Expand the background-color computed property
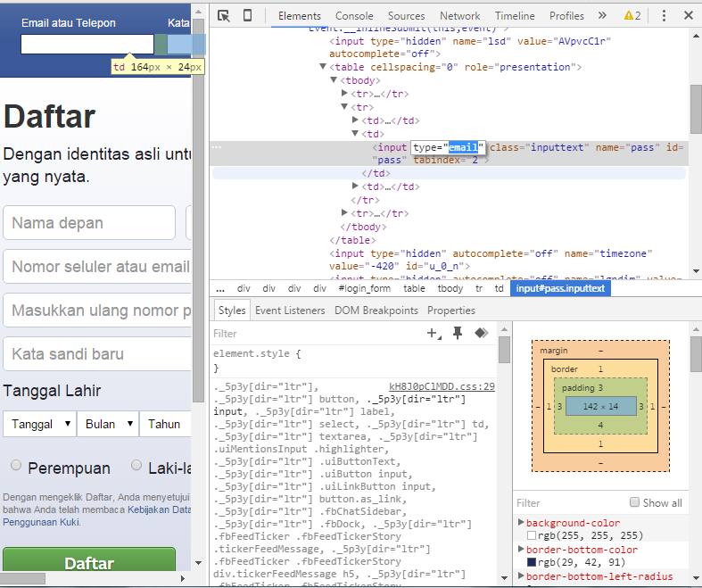This screenshot has height=588, width=702. (x=521, y=523)
